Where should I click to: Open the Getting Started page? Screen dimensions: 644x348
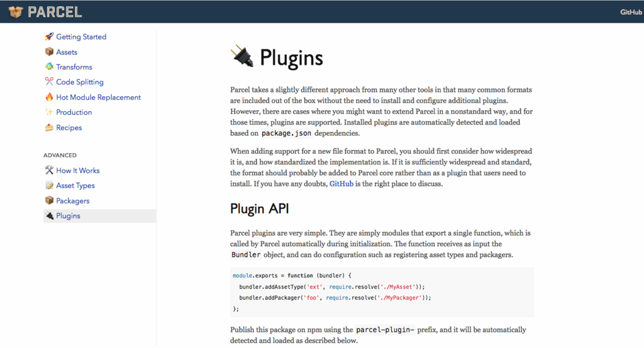point(81,37)
